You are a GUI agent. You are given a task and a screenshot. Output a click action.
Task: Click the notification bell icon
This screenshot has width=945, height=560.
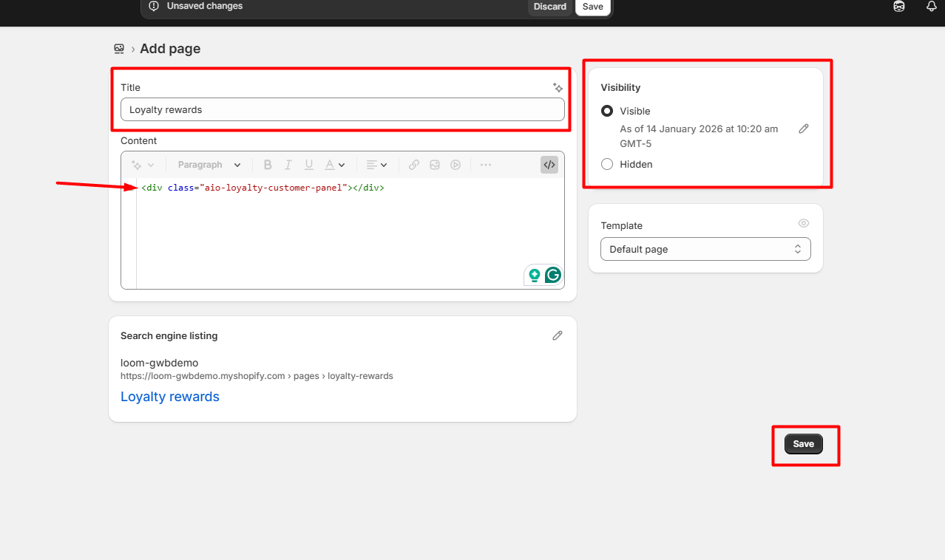[931, 7]
